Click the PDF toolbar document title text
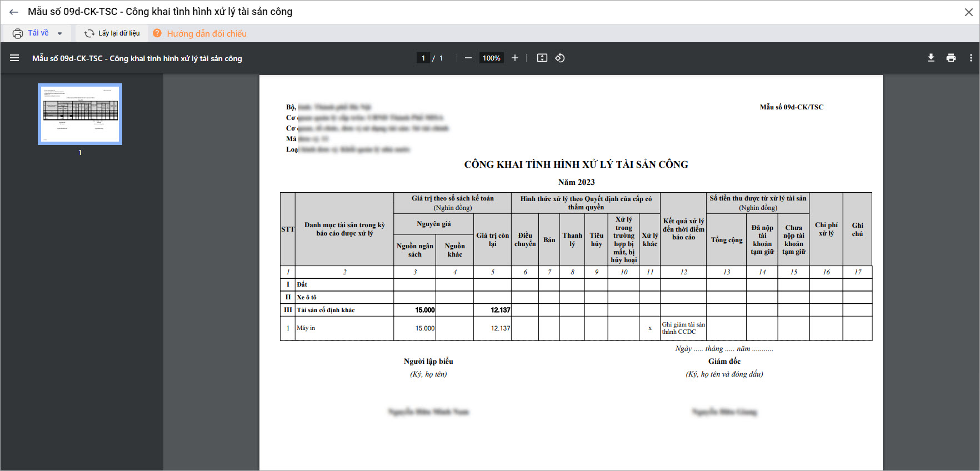 click(x=137, y=58)
